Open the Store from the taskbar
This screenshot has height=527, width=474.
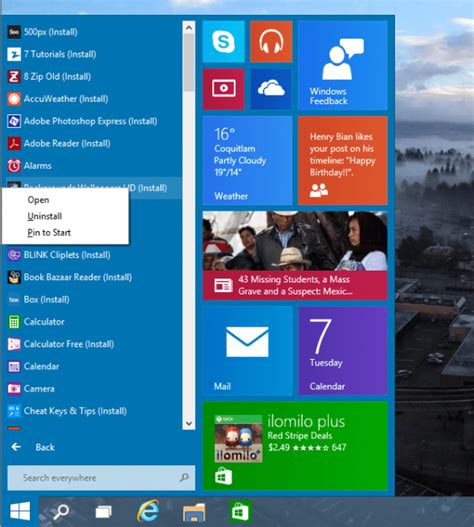coord(240,511)
